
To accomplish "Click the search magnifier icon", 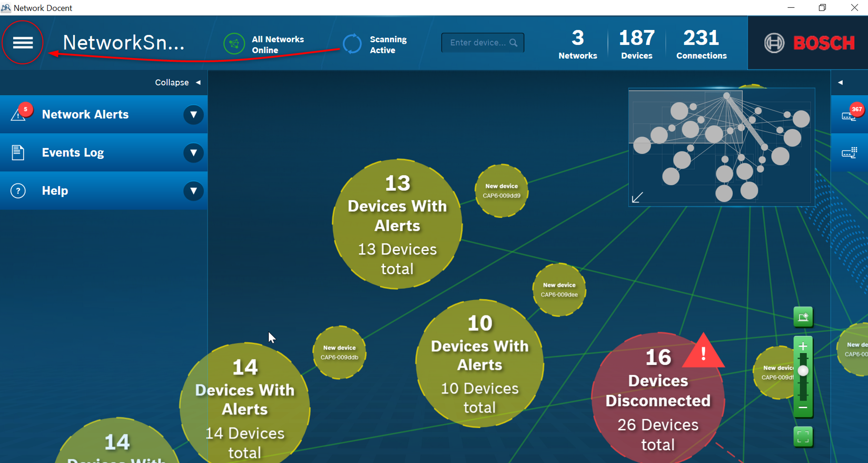I will [x=513, y=43].
